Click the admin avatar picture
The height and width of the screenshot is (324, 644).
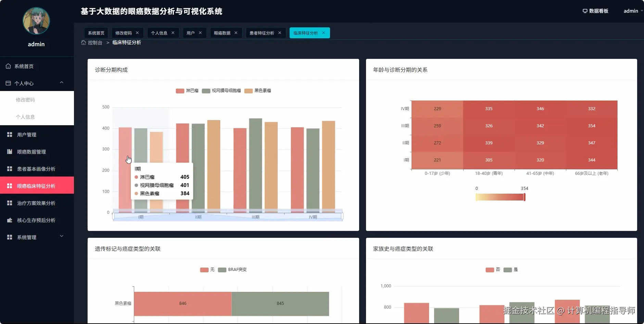click(36, 21)
